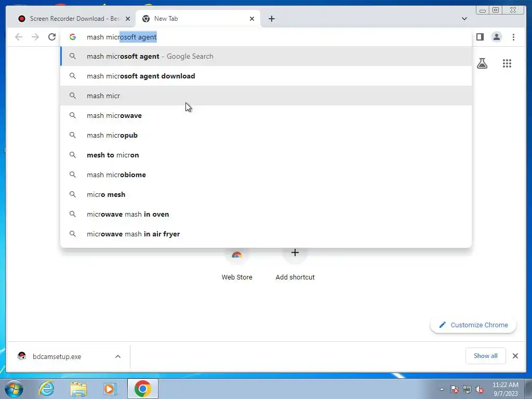Open Windows Explorer folder on taskbar
The image size is (532, 399).
78,389
